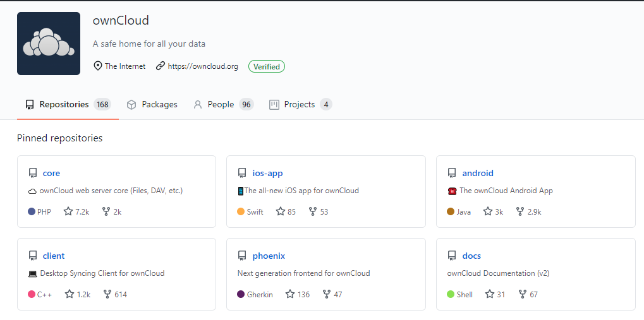The width and height of the screenshot is (644, 320).
Task: Click the Gherkin language color dot
Action: coord(241,294)
